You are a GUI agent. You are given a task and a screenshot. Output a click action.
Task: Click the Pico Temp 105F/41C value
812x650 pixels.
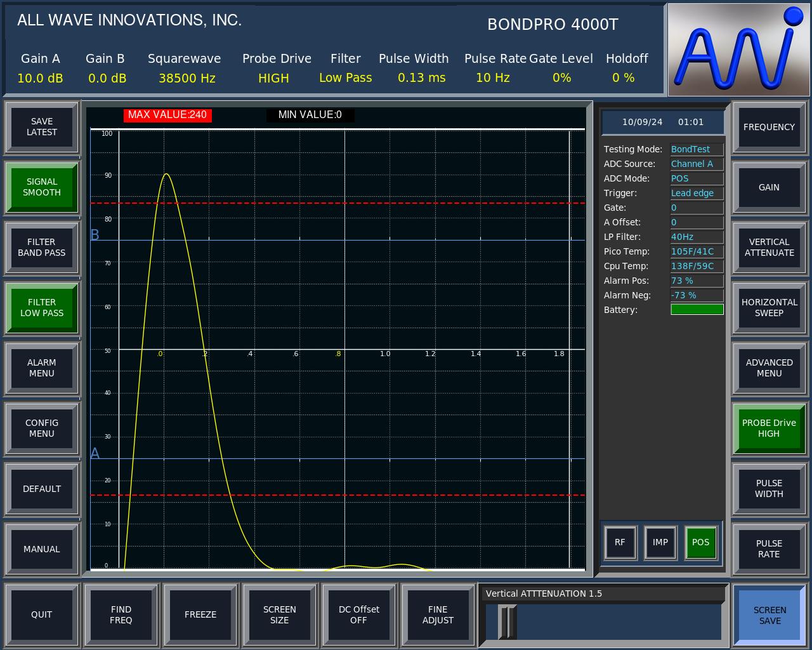[x=697, y=251]
